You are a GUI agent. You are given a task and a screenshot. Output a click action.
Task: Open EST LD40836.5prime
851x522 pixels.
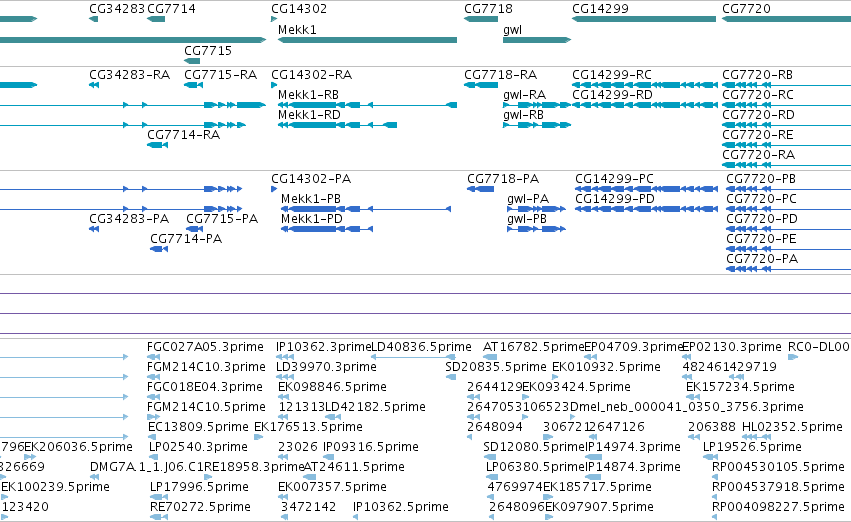click(x=421, y=347)
